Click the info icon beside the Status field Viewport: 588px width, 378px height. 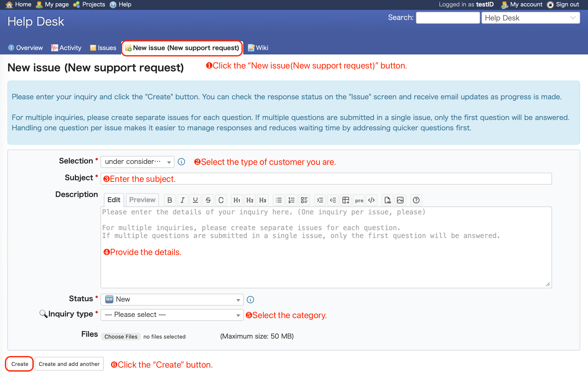point(250,300)
